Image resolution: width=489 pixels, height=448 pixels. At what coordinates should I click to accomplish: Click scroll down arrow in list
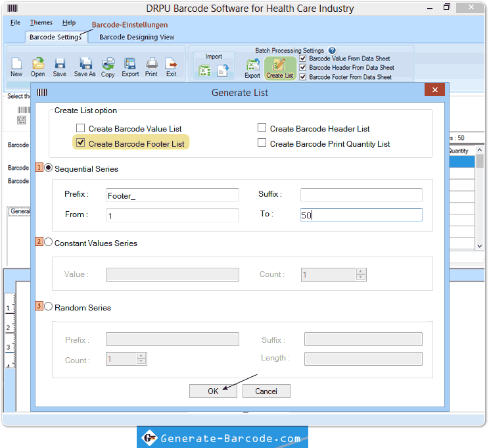pyautogui.click(x=480, y=245)
